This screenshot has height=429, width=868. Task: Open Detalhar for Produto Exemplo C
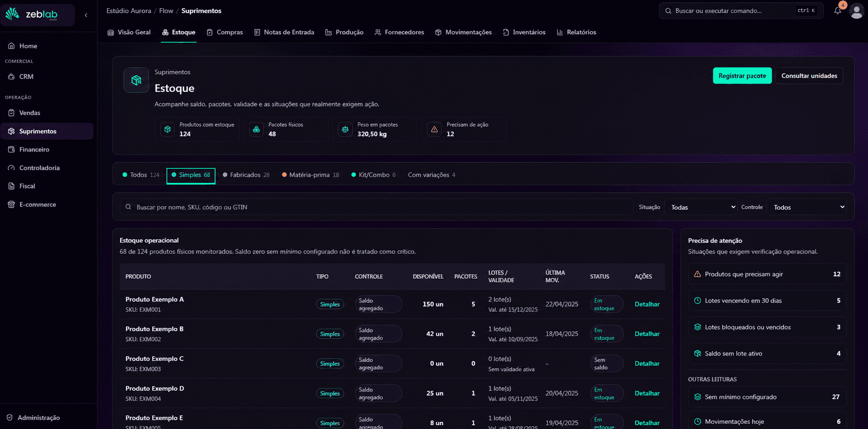click(x=647, y=364)
